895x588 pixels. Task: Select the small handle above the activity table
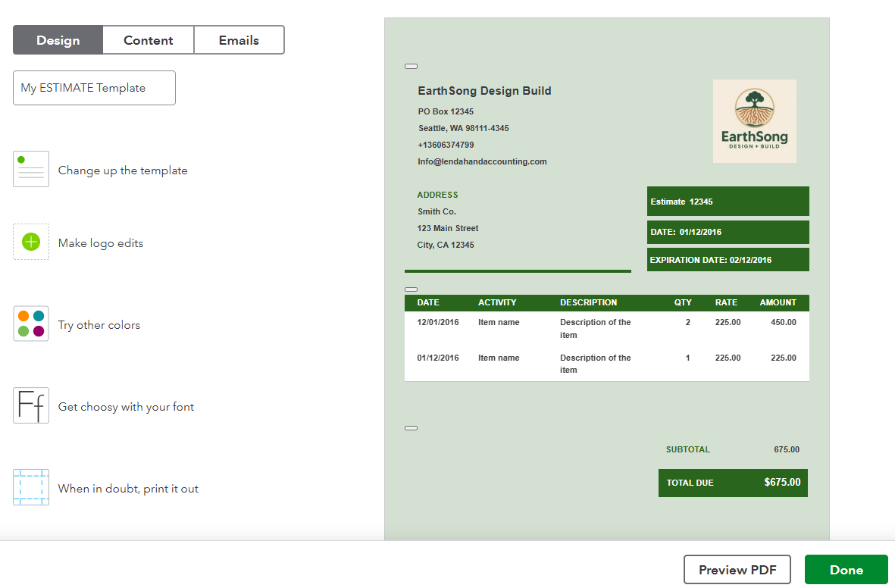(x=411, y=289)
